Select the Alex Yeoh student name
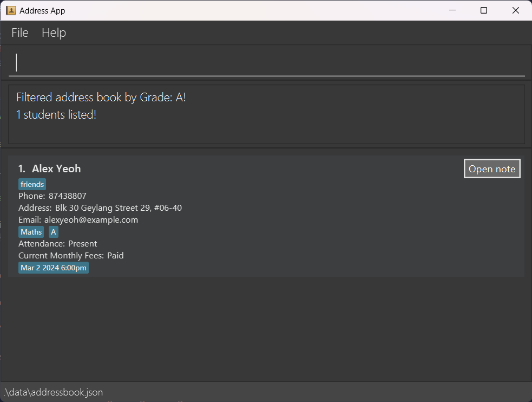 [x=56, y=168]
